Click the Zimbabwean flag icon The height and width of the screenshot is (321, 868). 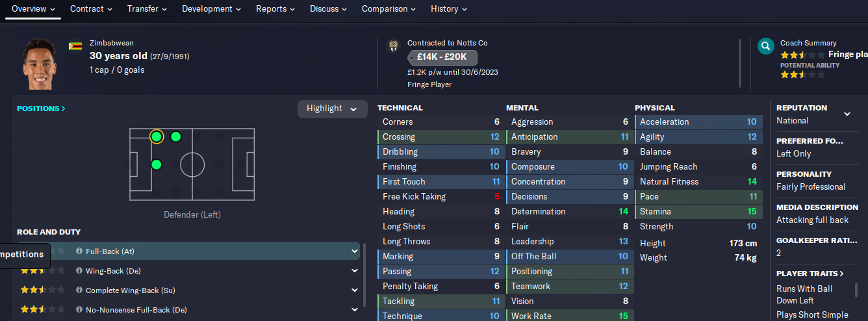[75, 46]
